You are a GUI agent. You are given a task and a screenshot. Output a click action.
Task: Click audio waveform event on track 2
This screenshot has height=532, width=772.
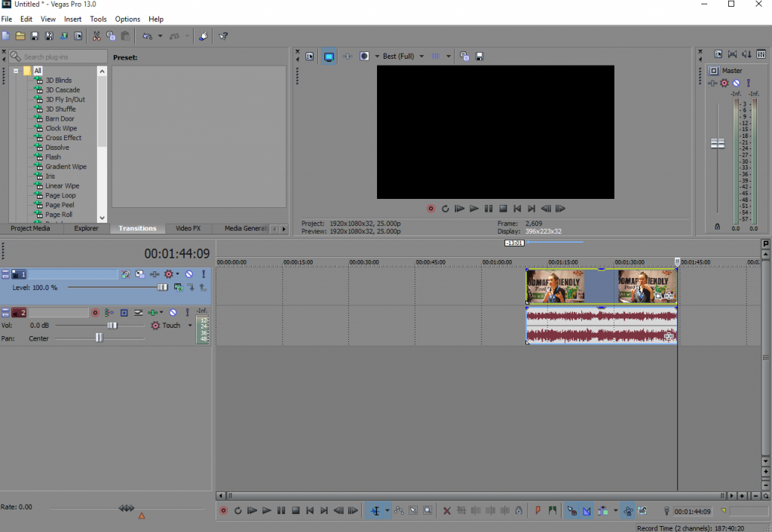tap(602, 326)
